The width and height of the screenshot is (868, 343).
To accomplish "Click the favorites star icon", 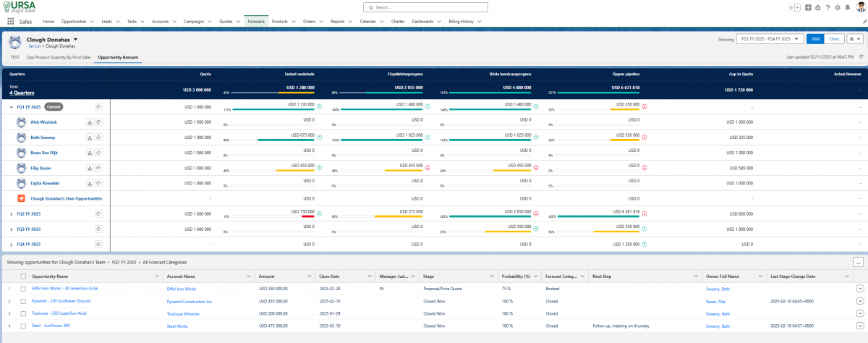I will [791, 7].
